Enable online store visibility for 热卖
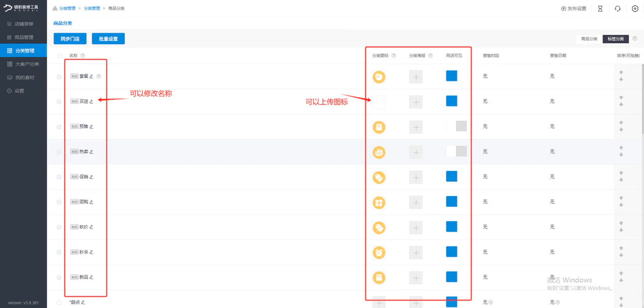Image resolution: width=644 pixels, height=308 pixels. 456,151
